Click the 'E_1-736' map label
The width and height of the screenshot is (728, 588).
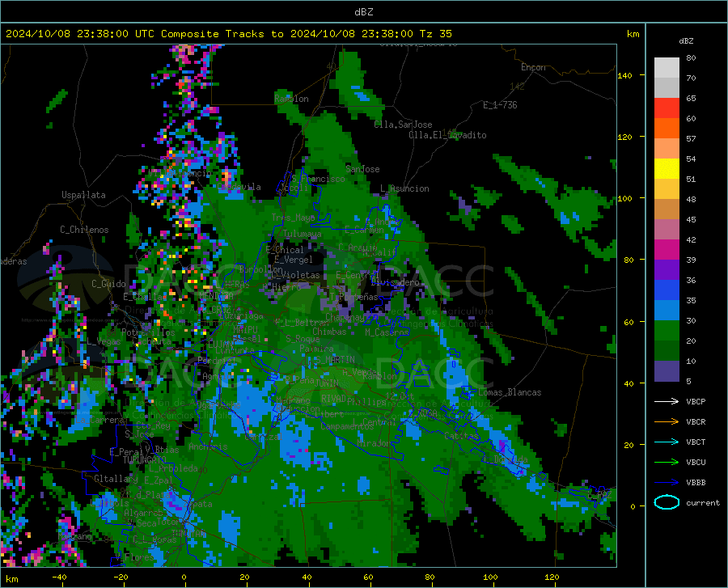(x=500, y=105)
